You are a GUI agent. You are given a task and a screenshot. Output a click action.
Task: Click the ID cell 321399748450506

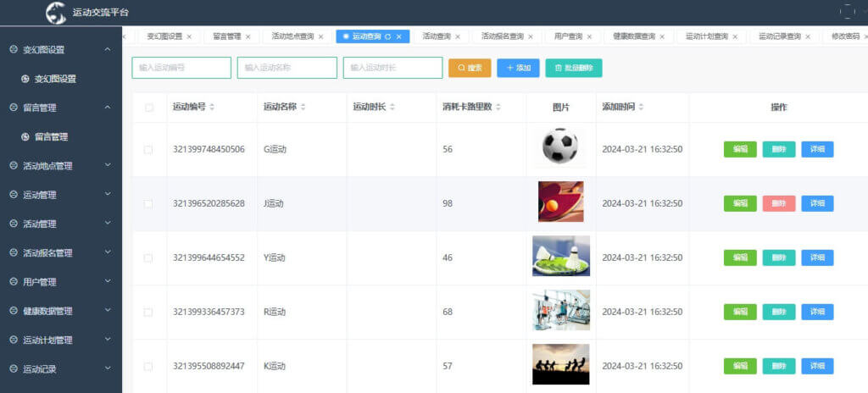click(x=209, y=149)
